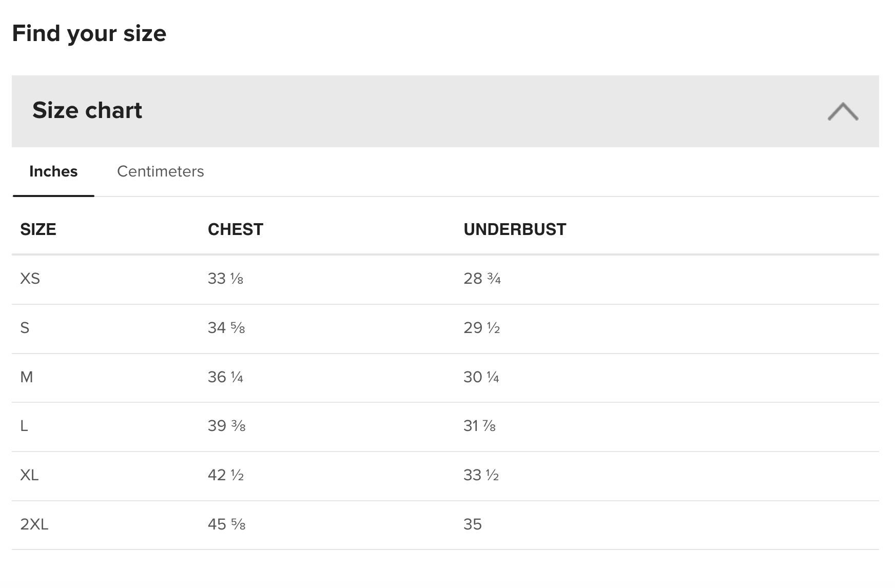
Task: Select the S size row label
Action: pos(25,328)
